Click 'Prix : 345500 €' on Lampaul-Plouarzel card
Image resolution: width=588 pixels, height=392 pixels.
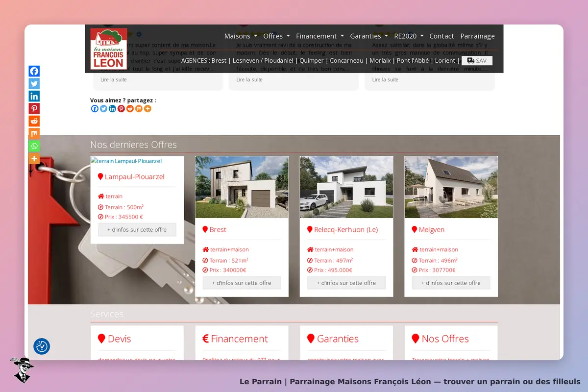124,217
